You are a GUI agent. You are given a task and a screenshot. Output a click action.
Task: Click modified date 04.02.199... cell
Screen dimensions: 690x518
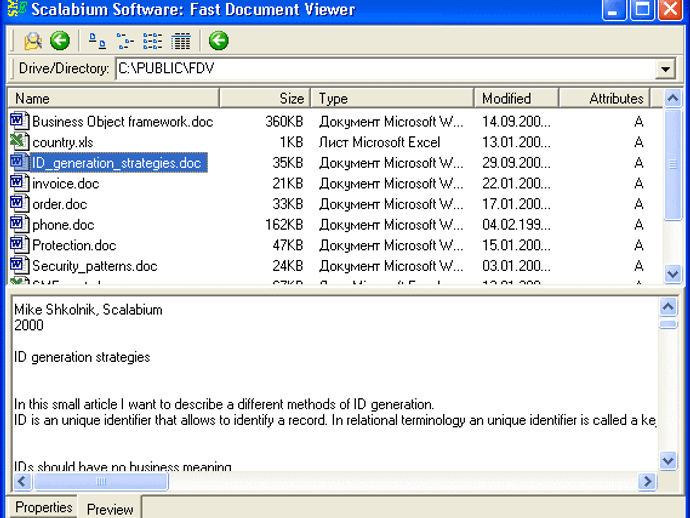point(516,225)
